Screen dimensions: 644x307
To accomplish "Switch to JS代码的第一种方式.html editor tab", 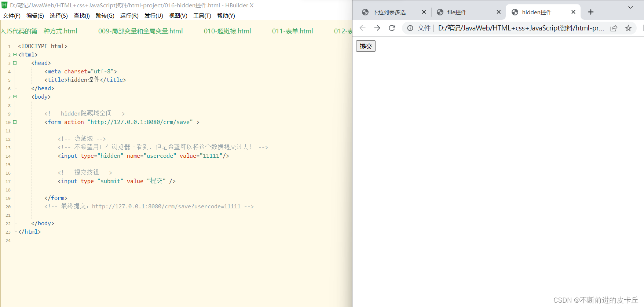I will pyautogui.click(x=39, y=31).
